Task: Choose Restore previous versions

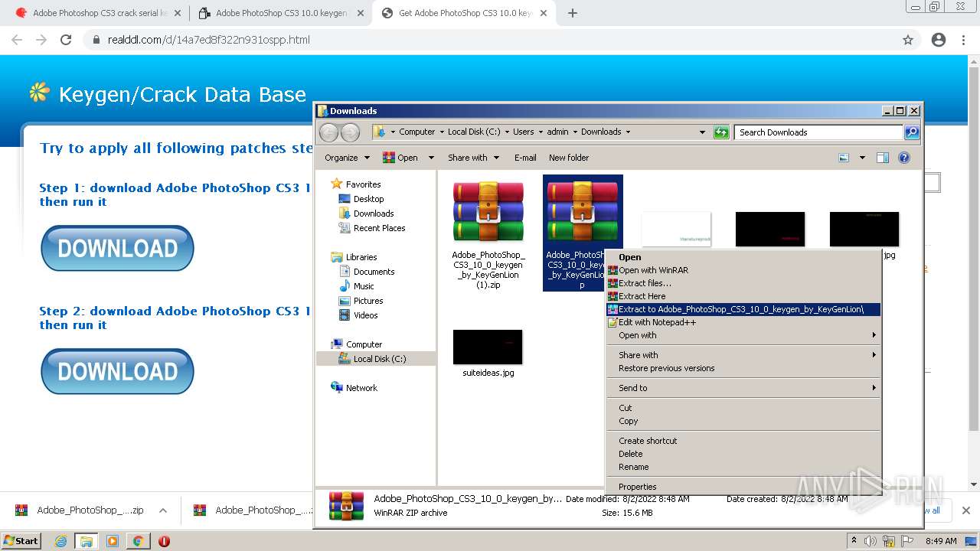Action: click(743, 368)
